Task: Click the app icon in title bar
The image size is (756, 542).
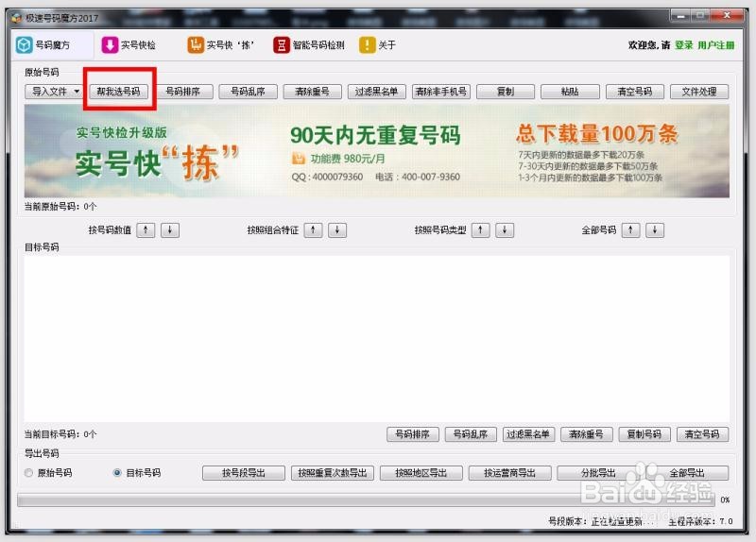Action: (x=17, y=18)
